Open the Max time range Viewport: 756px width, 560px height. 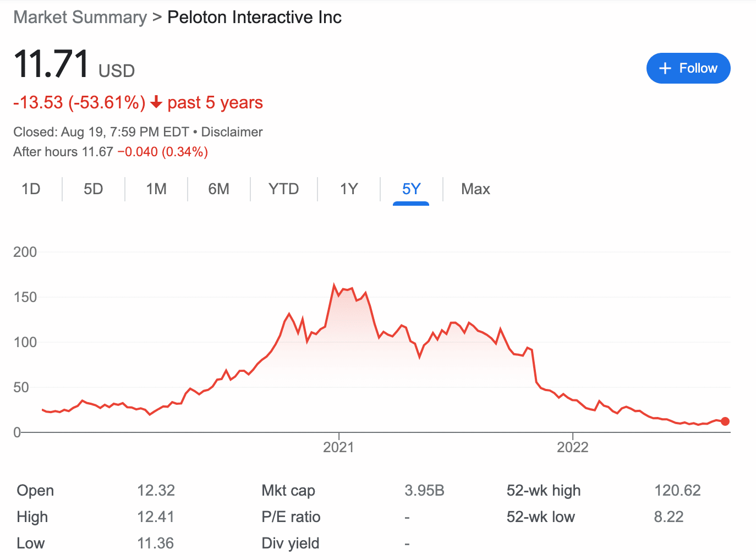click(475, 189)
